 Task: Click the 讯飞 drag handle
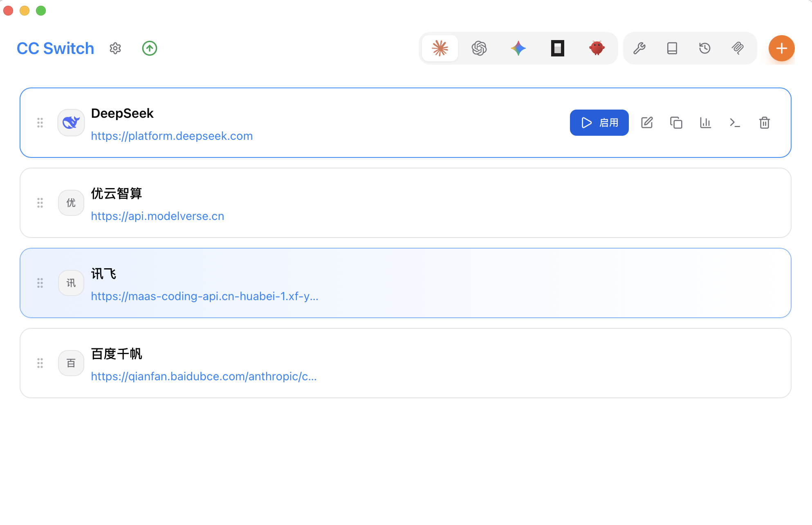(40, 283)
